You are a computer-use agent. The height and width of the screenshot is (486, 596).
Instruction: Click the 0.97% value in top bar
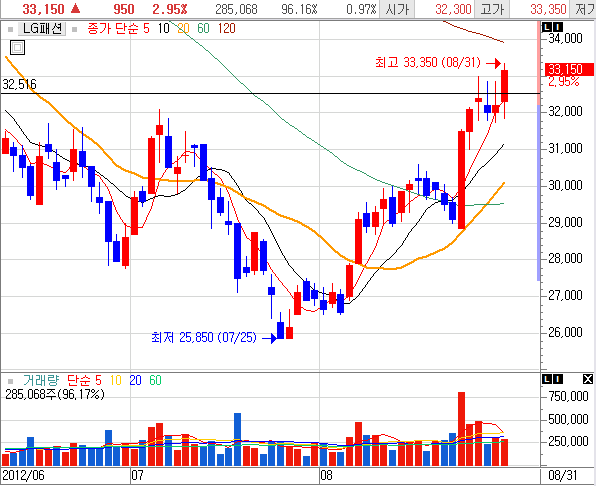click(x=361, y=9)
